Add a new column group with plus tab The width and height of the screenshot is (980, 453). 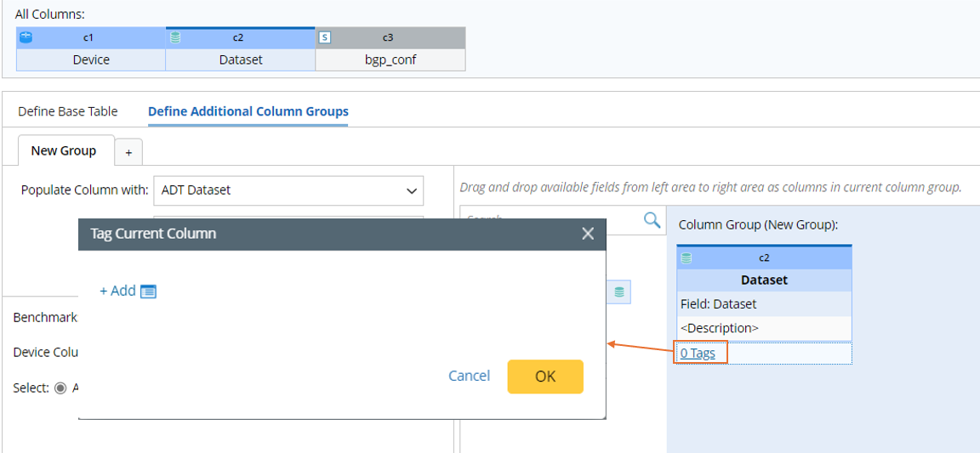coord(128,152)
